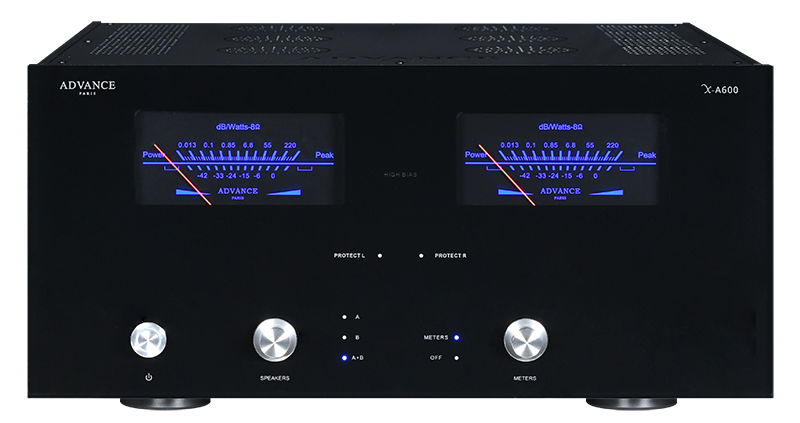The height and width of the screenshot is (423, 800).
Task: Click the X-A600 model label
Action: pos(719,90)
